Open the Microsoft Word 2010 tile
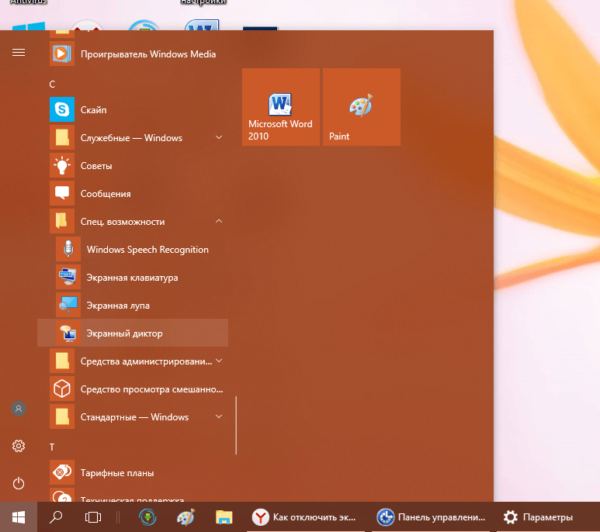The height and width of the screenshot is (532, 600). coord(281,107)
